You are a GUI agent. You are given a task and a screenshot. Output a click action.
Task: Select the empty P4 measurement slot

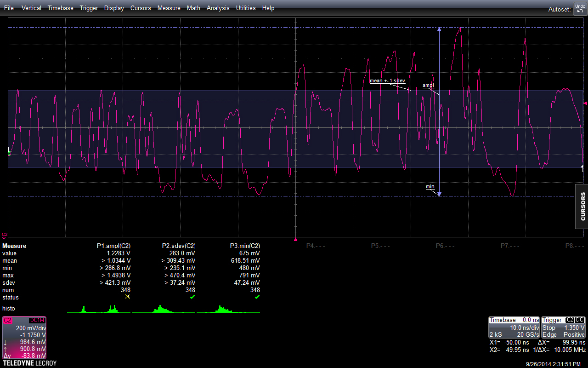click(316, 246)
